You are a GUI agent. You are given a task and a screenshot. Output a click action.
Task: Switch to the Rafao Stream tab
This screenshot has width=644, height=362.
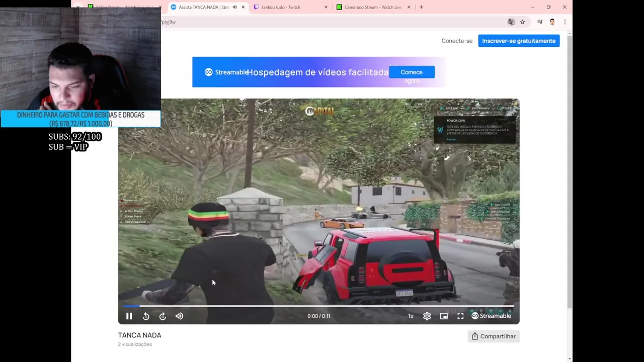tap(125, 7)
